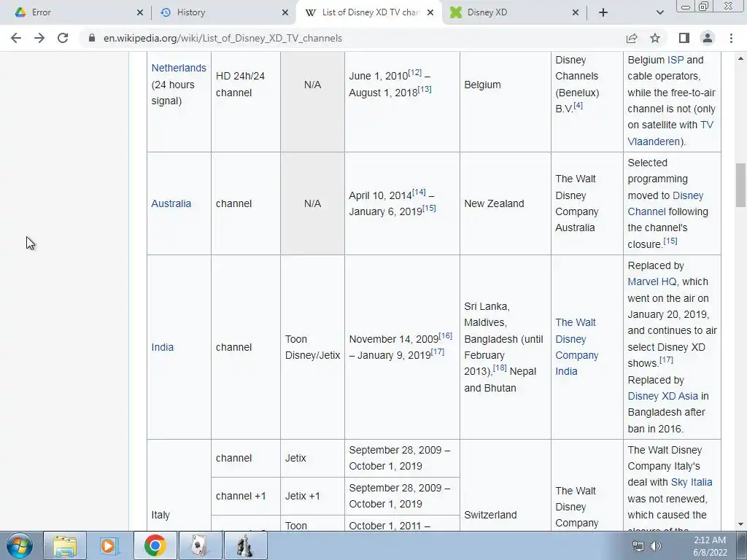Open citation [18] after February 2013

[x=500, y=367]
